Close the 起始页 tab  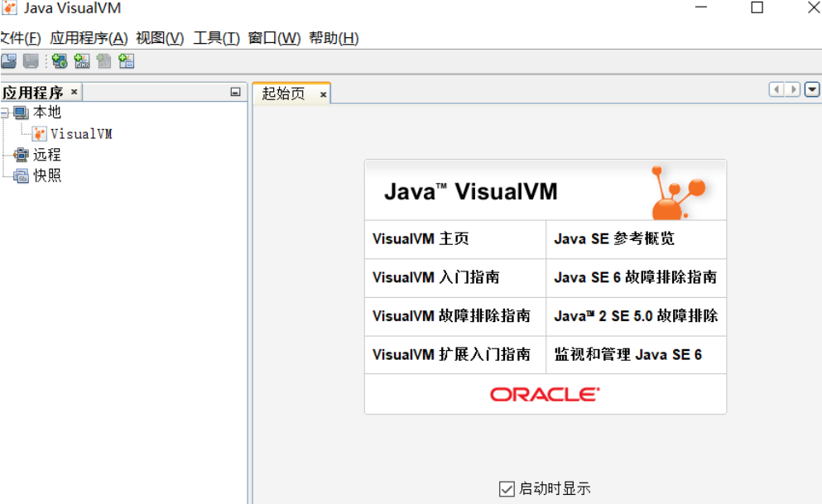[x=324, y=94]
